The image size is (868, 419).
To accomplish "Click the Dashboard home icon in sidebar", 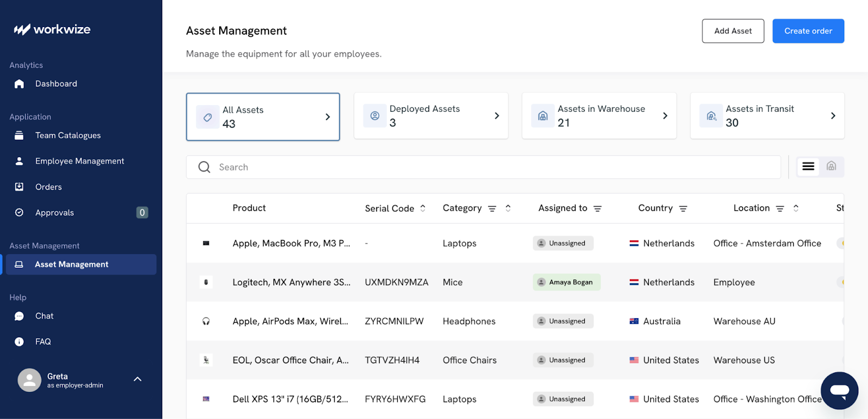I will pyautogui.click(x=19, y=83).
